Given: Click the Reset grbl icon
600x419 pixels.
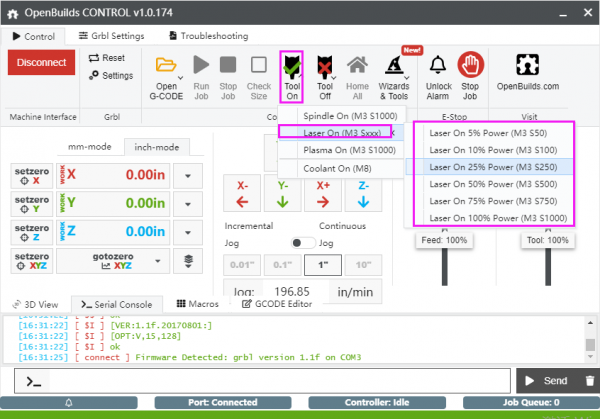Looking at the screenshot, I should tap(94, 58).
